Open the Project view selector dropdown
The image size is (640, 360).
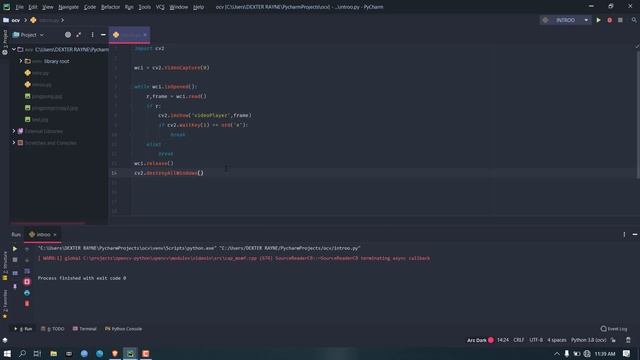coord(28,35)
